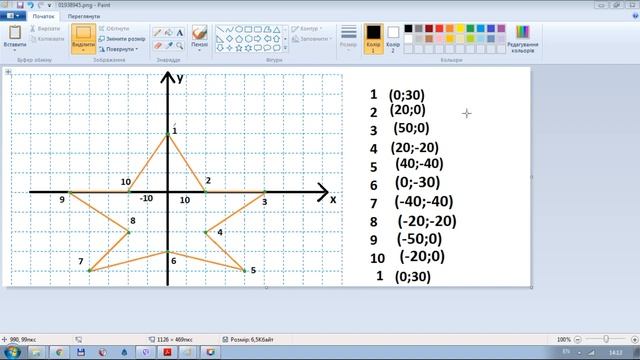This screenshot has height=360, width=640.
Task: Select the Text tool (A)
Action: 180,33
